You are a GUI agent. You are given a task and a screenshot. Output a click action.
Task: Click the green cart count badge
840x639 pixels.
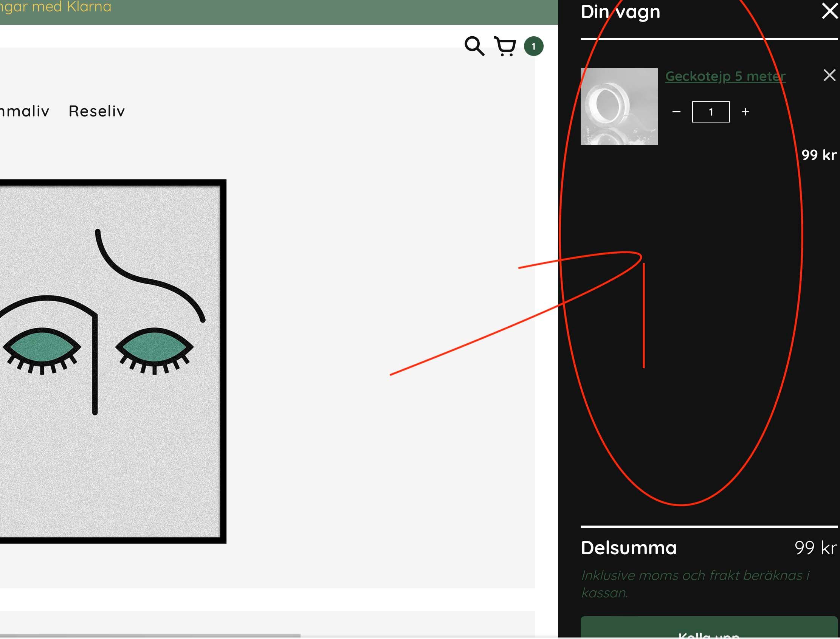pyautogui.click(x=533, y=47)
